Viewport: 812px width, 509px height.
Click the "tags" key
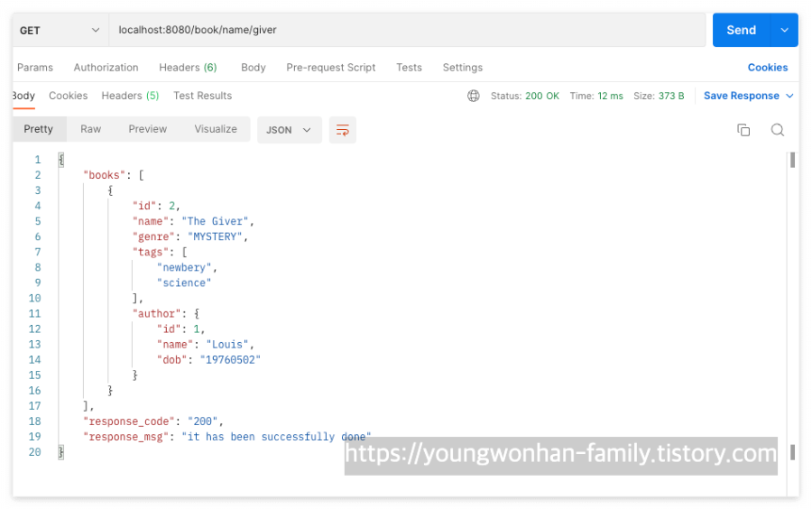pos(151,252)
